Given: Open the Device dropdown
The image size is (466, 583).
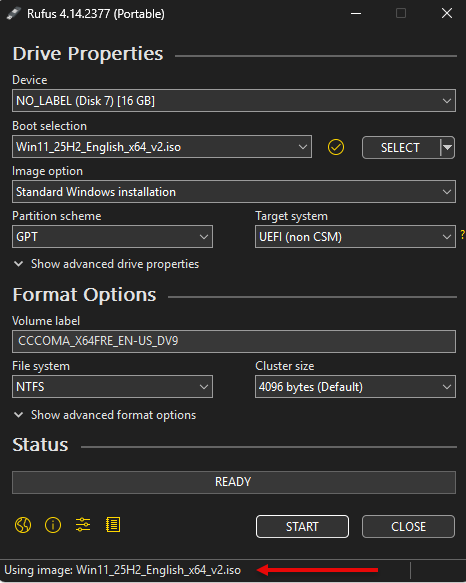Looking at the screenshot, I should point(234,100).
